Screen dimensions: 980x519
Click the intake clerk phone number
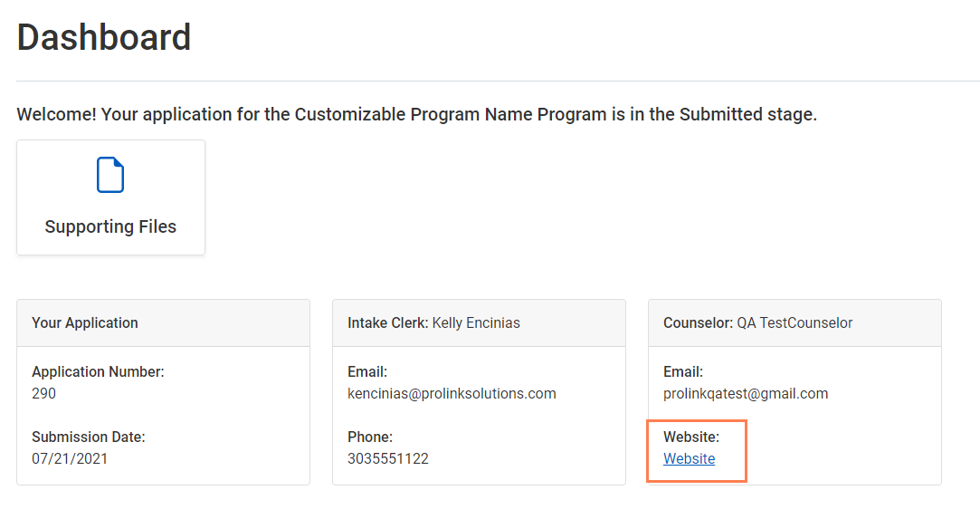388,458
